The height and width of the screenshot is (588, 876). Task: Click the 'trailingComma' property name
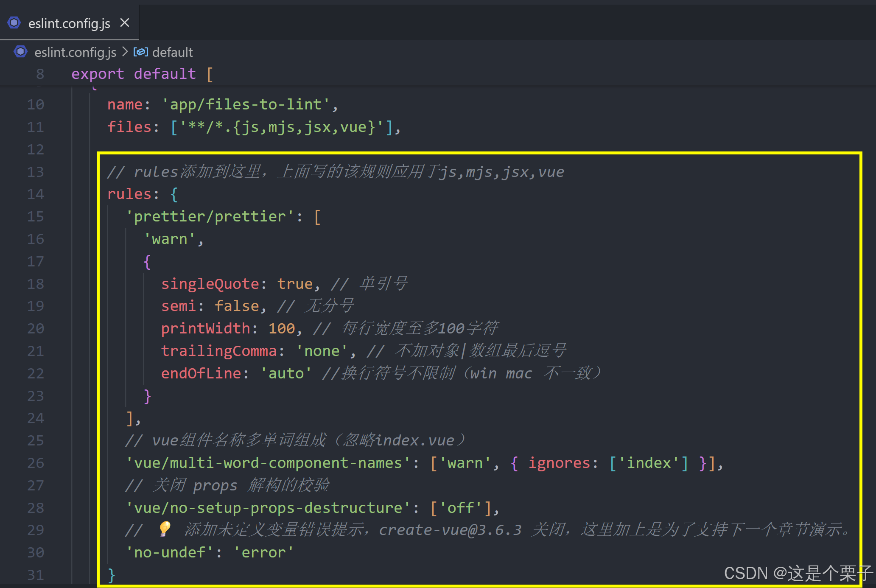point(219,351)
